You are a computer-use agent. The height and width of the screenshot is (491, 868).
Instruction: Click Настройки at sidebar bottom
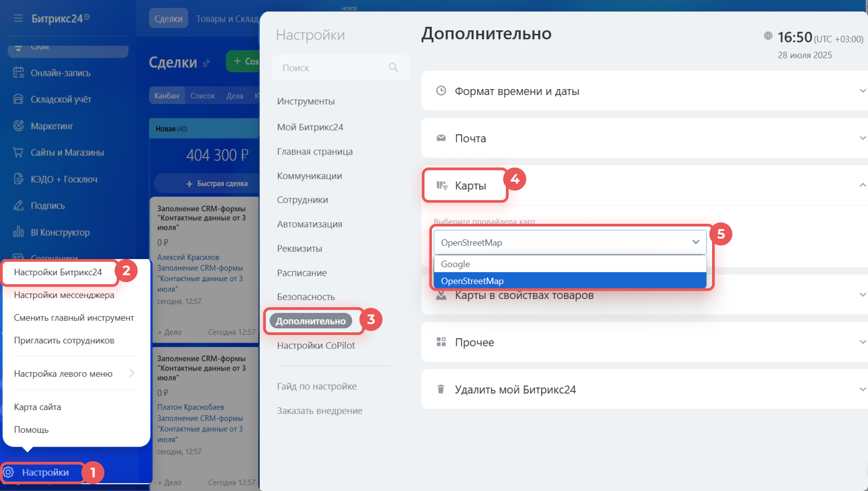click(x=45, y=472)
